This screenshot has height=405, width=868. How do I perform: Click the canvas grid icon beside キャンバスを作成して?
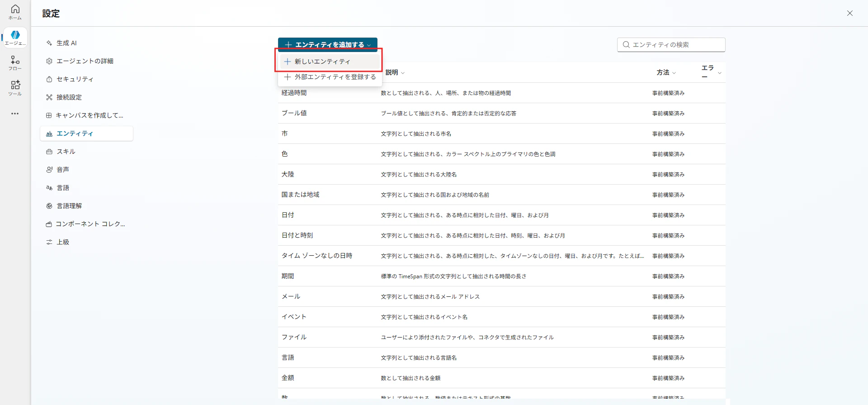(49, 115)
